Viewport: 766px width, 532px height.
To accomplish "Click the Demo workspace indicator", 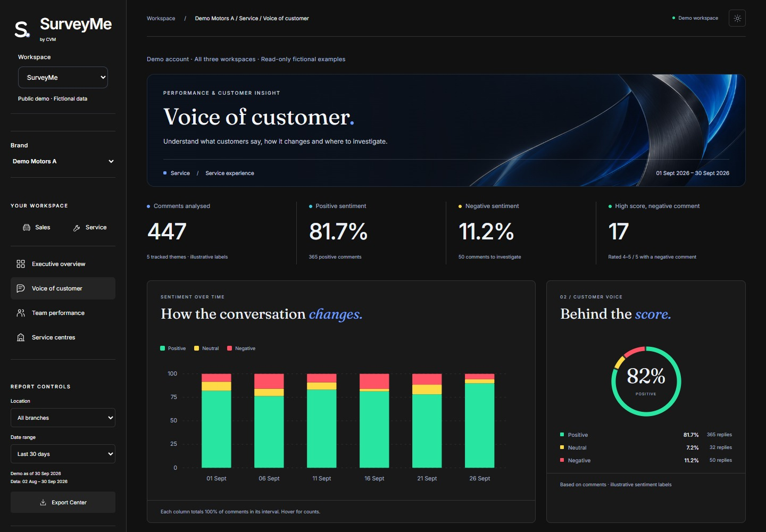I will tap(695, 18).
